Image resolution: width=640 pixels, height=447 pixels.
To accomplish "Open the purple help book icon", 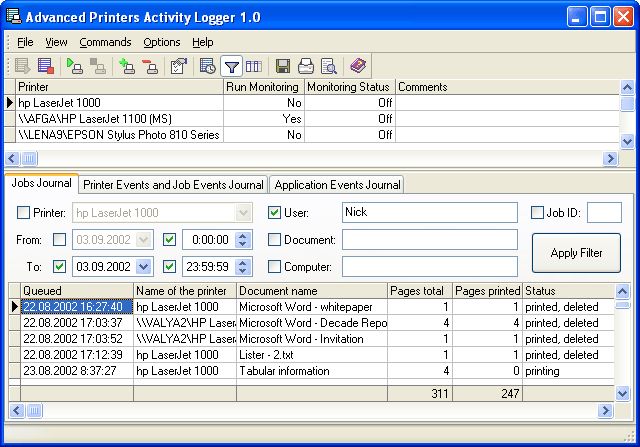I will (358, 66).
